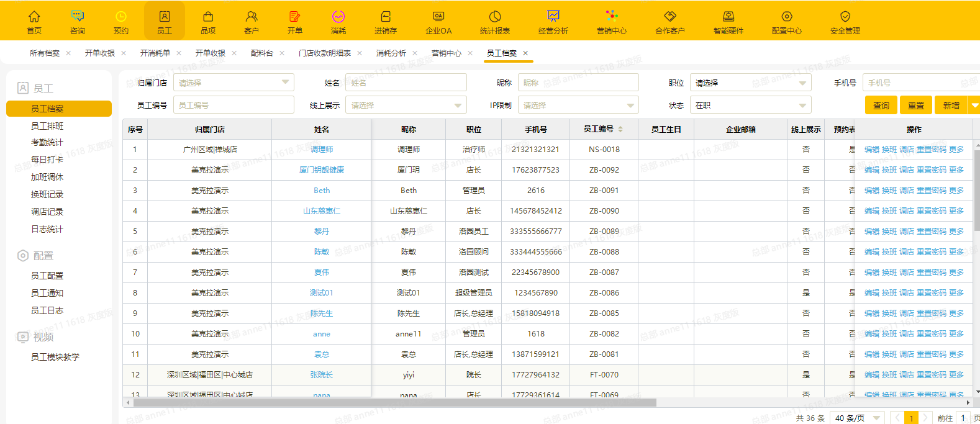Viewport: 980px width, 424px height.
Task: Open 员工配置 in the sidebar
Action: pyautogui.click(x=47, y=276)
